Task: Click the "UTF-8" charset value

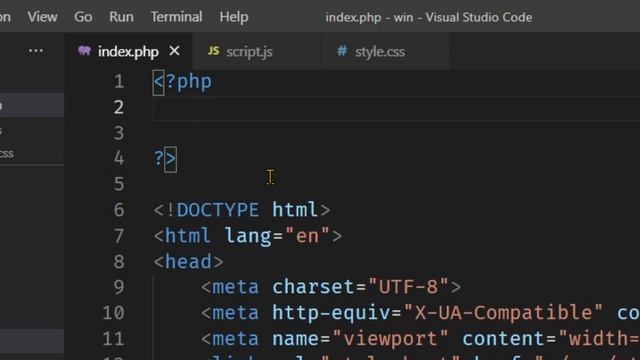Action: [408, 287]
